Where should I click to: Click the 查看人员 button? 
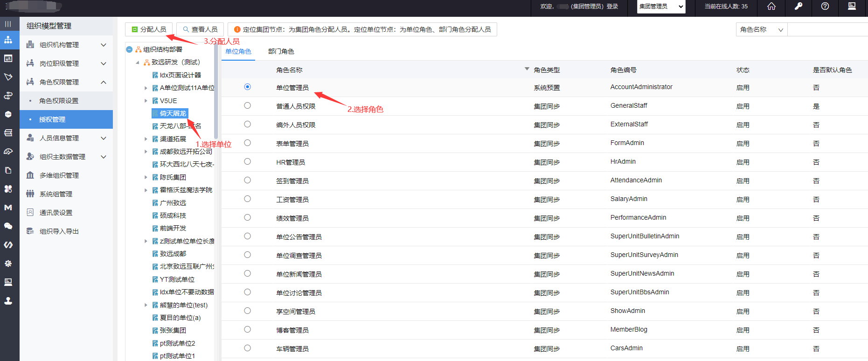(200, 29)
